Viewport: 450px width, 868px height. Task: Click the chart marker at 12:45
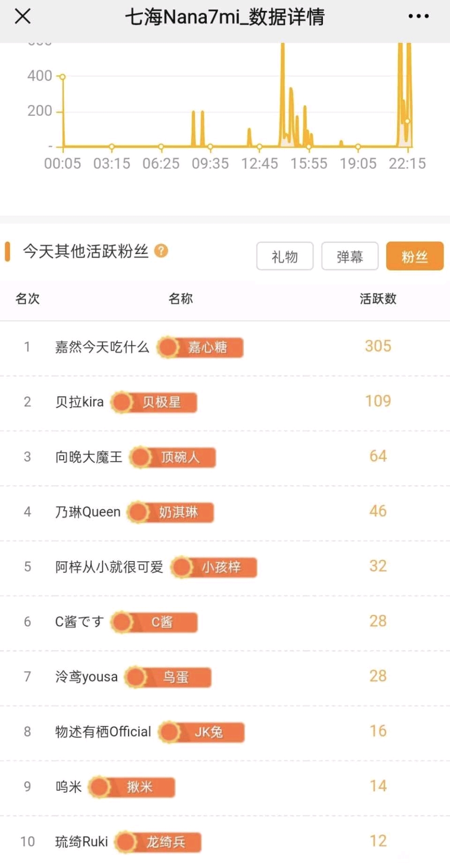click(259, 147)
